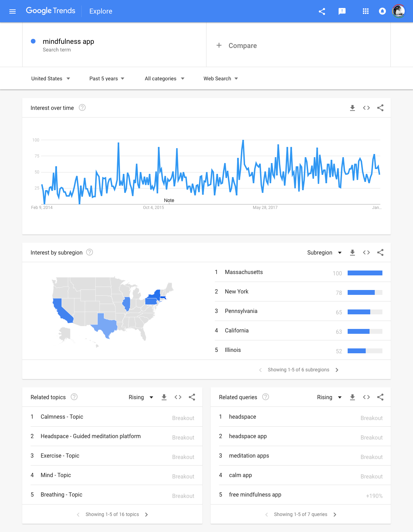
Task: Click Compare to add a term
Action: point(236,46)
